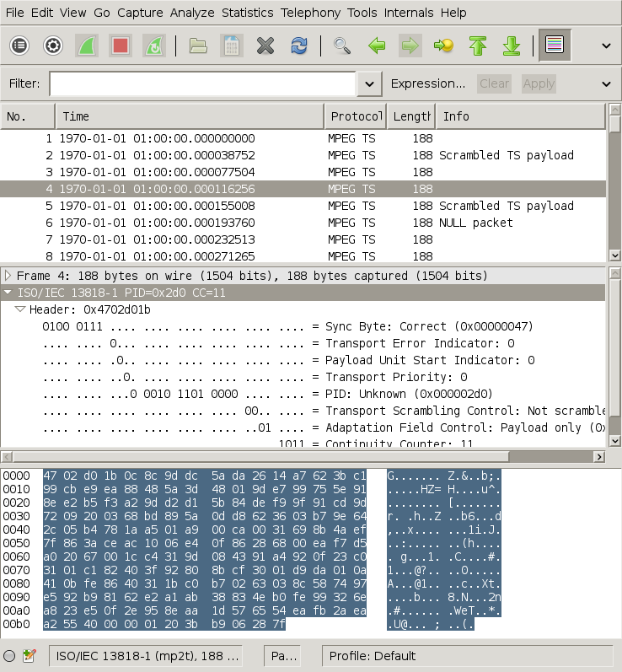Click the Expression... button

pyautogui.click(x=428, y=83)
